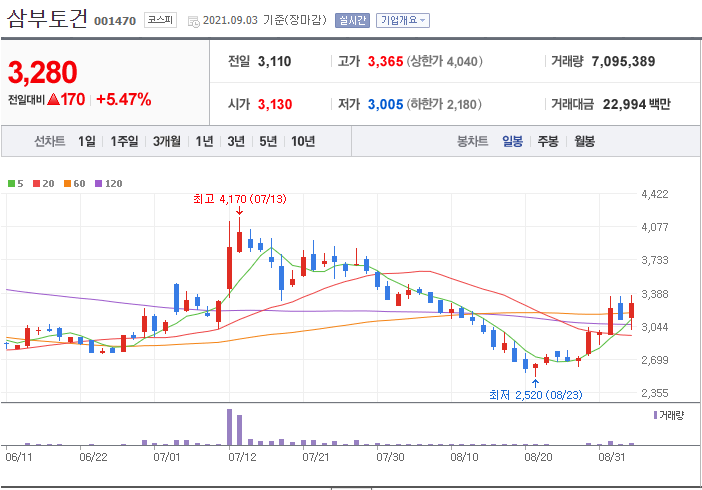Switch to 일봉 daily candle chart
Screen dimensions: 702x490
[513, 142]
